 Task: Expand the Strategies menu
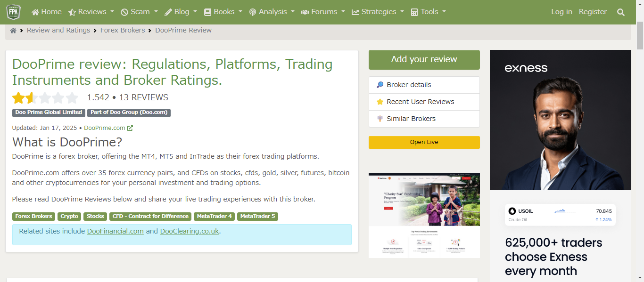point(378,12)
